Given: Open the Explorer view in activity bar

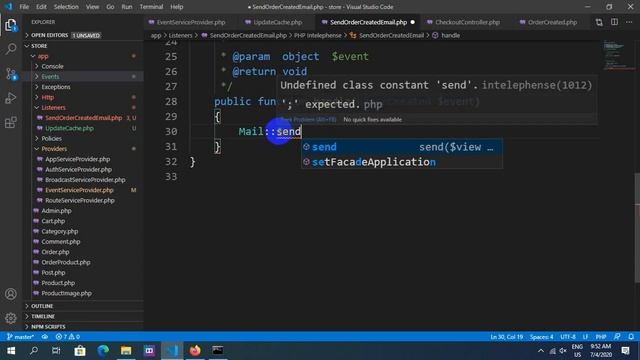Looking at the screenshot, I should 11,25.
